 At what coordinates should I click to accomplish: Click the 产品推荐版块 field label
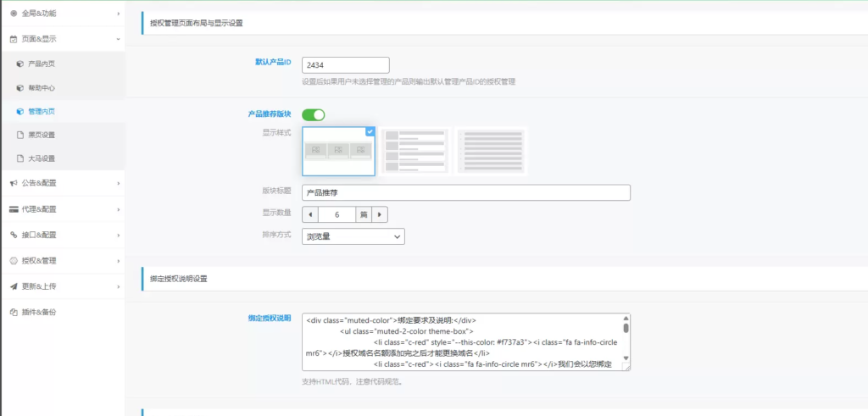point(269,114)
